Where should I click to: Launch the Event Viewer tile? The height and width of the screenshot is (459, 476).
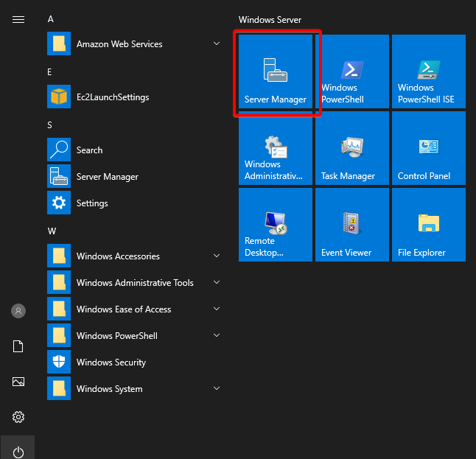point(352,225)
